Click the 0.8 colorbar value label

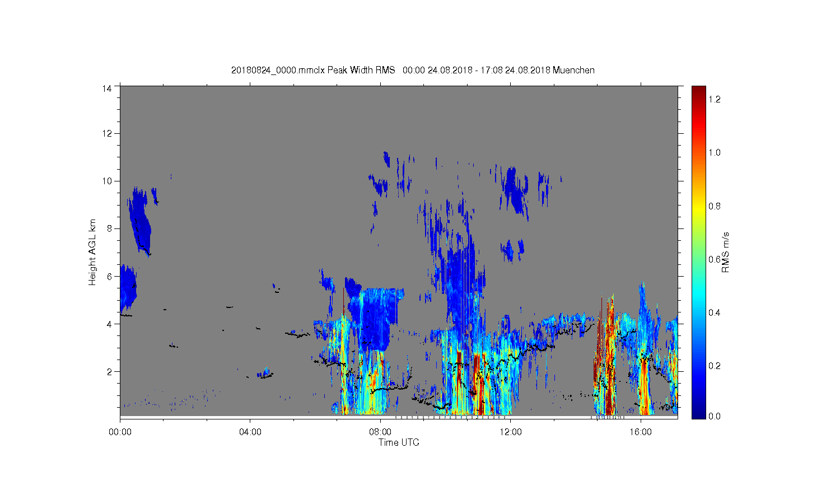(714, 206)
